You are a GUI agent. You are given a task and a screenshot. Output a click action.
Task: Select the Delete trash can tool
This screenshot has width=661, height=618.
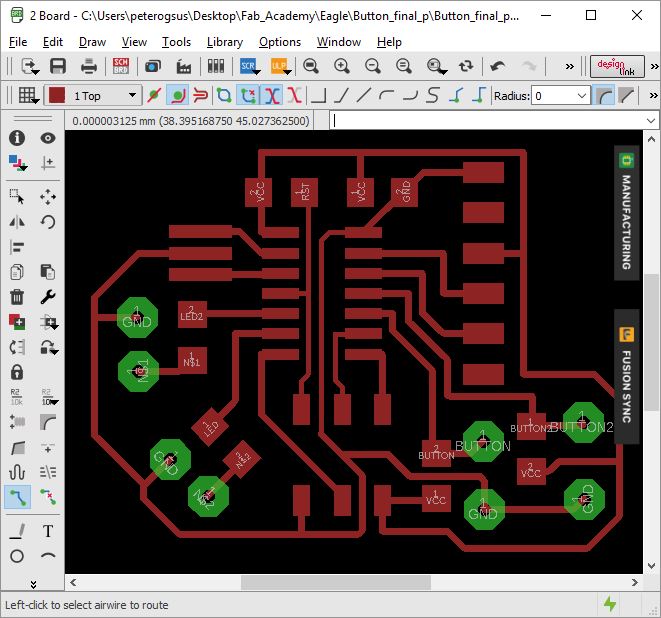pos(17,297)
